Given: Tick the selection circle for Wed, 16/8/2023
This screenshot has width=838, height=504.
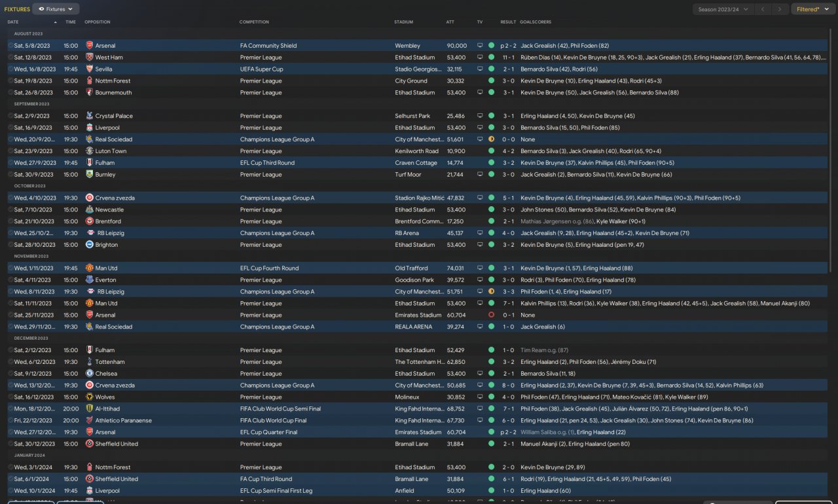Looking at the screenshot, I should [10, 69].
